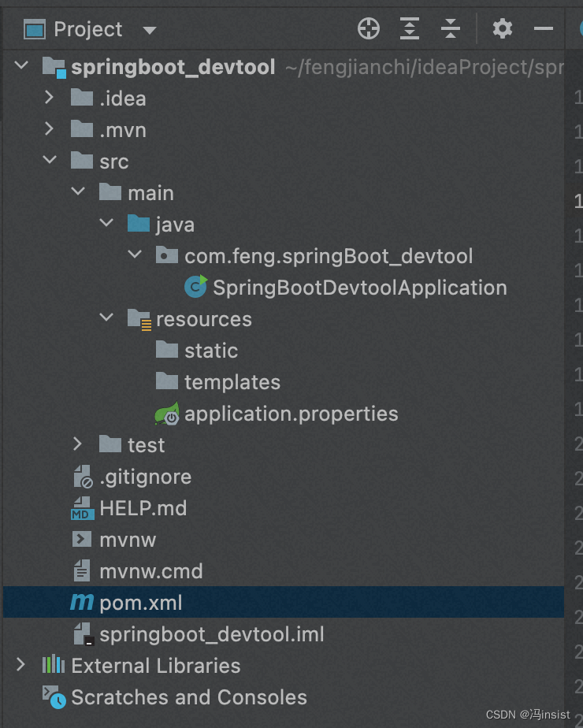Expand the test folder
The image size is (583, 728).
(x=77, y=444)
